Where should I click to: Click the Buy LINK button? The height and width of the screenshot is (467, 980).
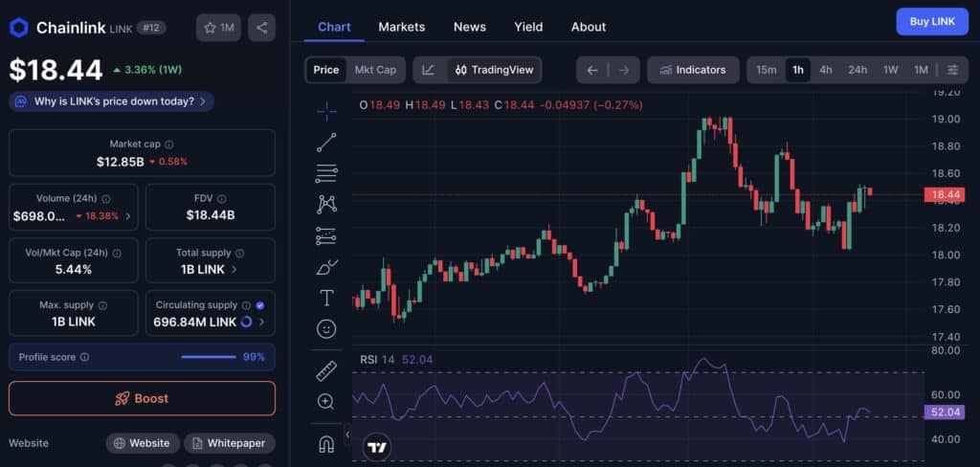932,21
